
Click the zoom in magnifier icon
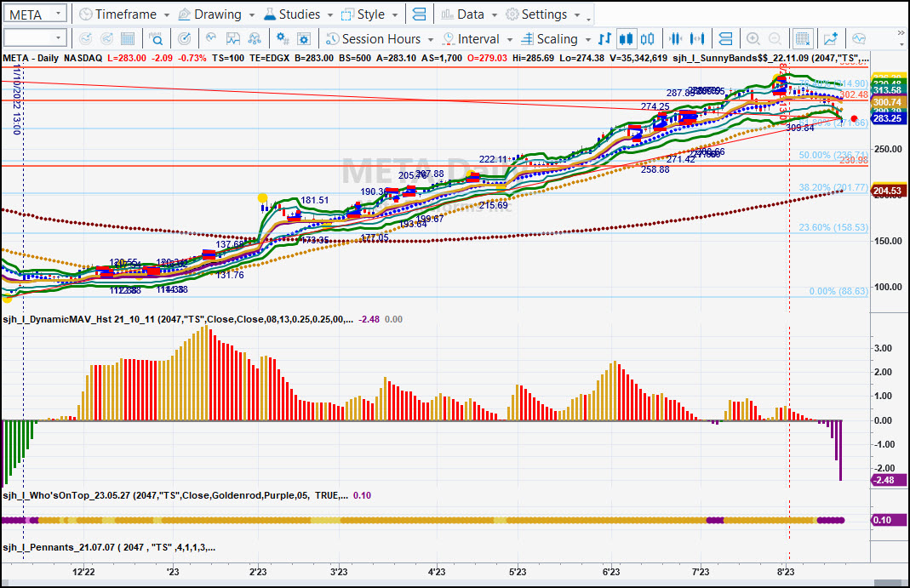pyautogui.click(x=753, y=39)
